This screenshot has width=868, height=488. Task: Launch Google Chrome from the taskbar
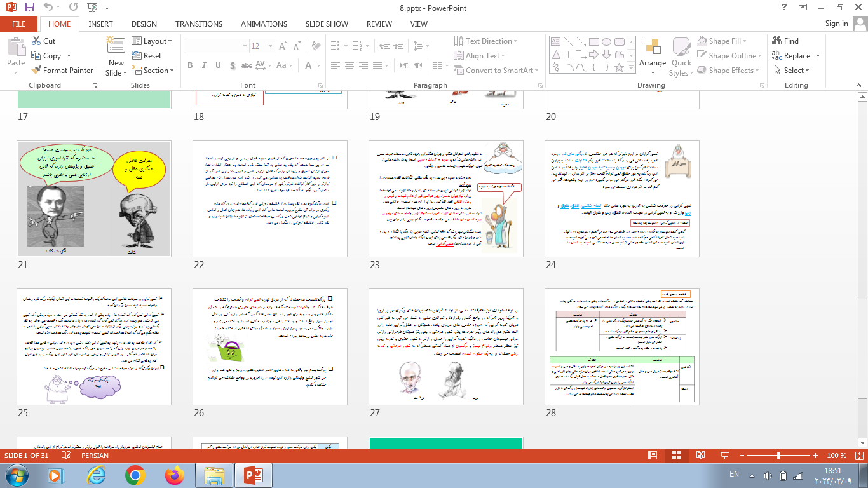[135, 475]
